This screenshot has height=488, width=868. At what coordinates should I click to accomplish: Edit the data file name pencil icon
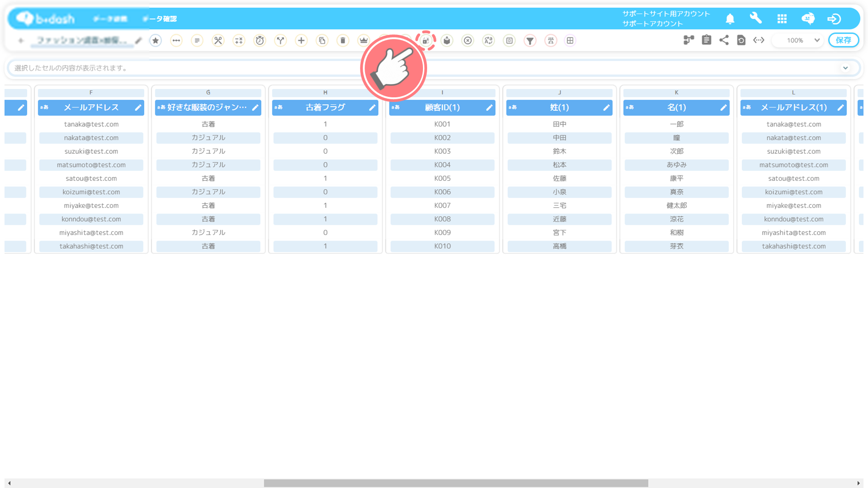pos(138,41)
